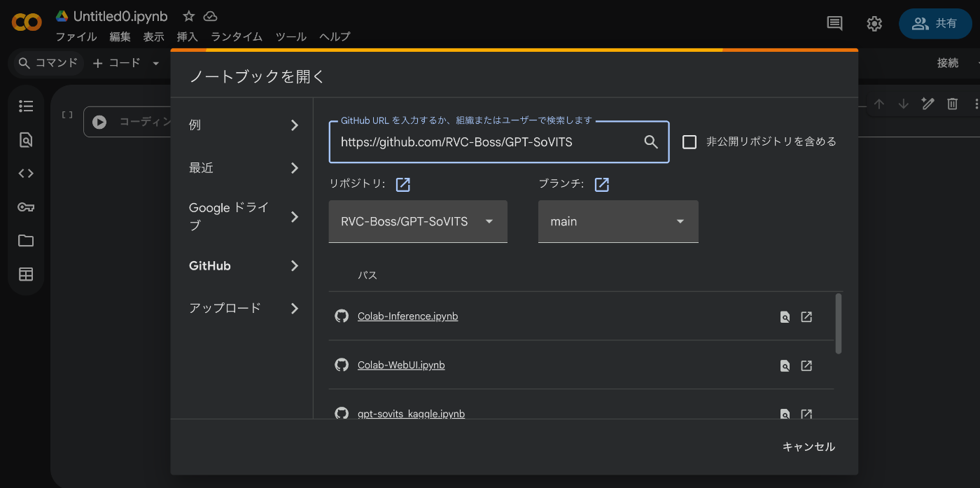Image resolution: width=980 pixels, height=488 pixels.
Task: Select the Google ドライブ tab
Action: 243,216
